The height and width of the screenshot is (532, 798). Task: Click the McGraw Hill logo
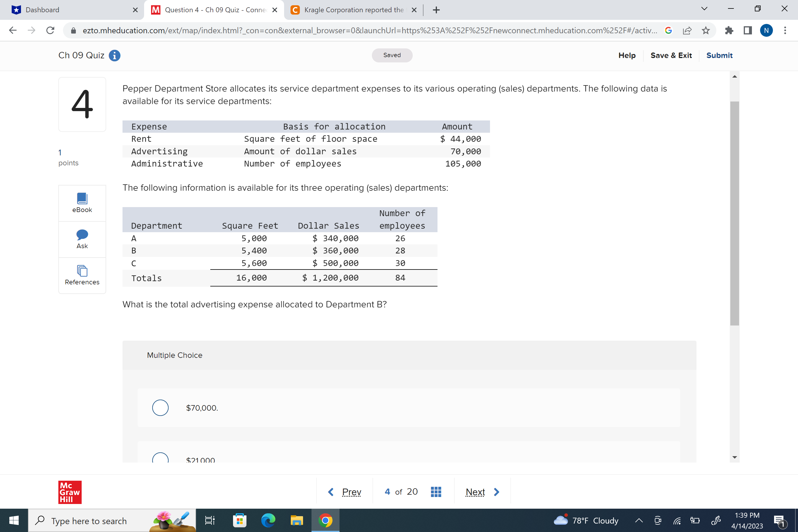pyautogui.click(x=69, y=492)
